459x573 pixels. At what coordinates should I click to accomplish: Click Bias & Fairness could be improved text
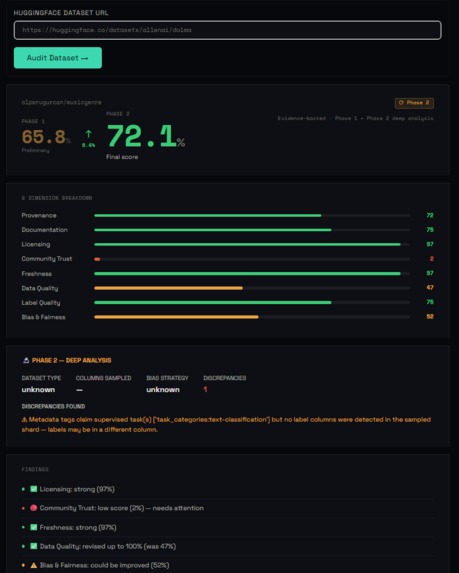tap(105, 565)
